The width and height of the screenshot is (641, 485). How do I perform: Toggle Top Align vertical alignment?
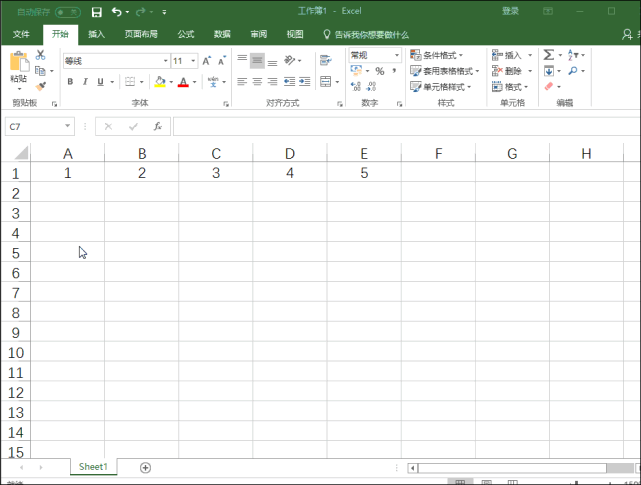(242, 60)
